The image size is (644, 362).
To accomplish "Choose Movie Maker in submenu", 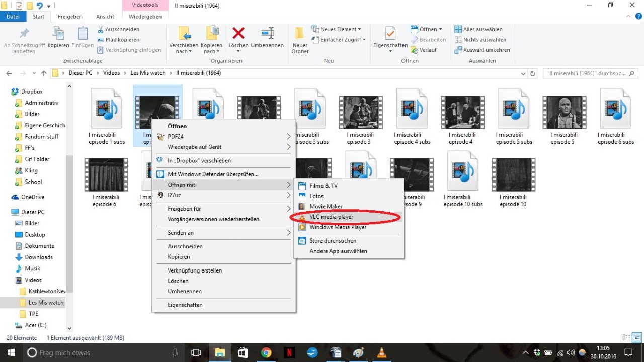I will click(348, 206).
